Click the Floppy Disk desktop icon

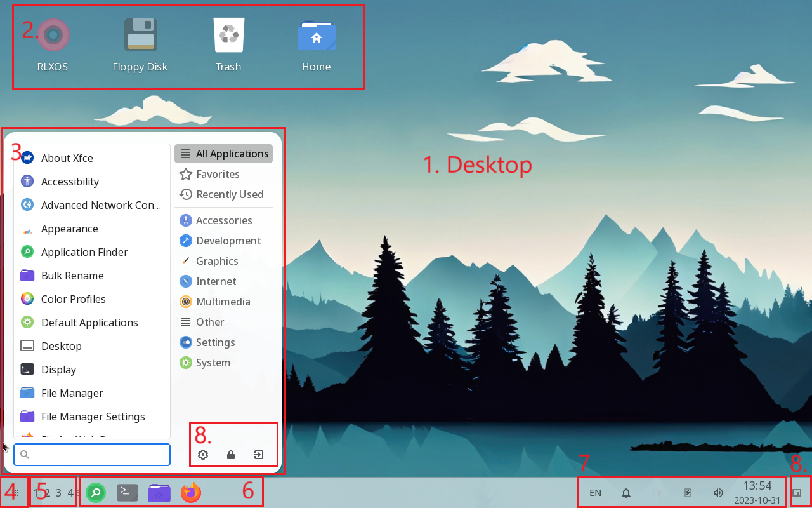point(140,37)
